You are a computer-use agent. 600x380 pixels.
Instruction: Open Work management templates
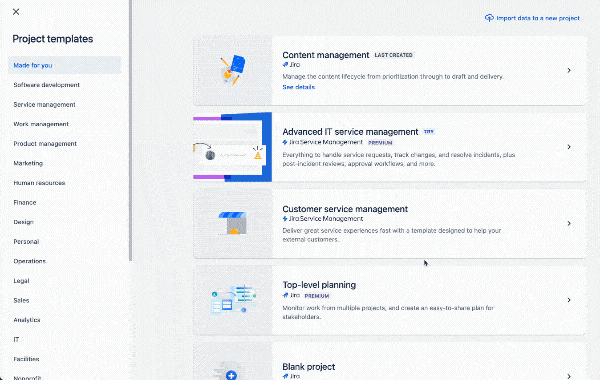(x=41, y=124)
